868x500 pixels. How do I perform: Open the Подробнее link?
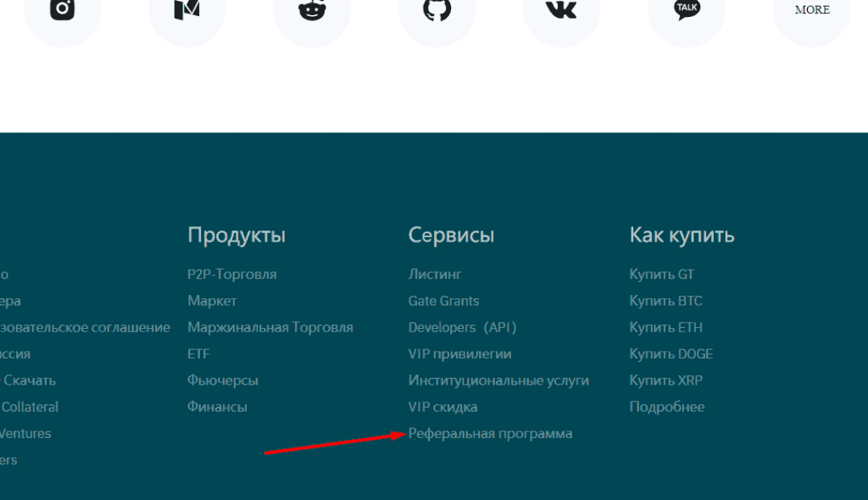[667, 407]
